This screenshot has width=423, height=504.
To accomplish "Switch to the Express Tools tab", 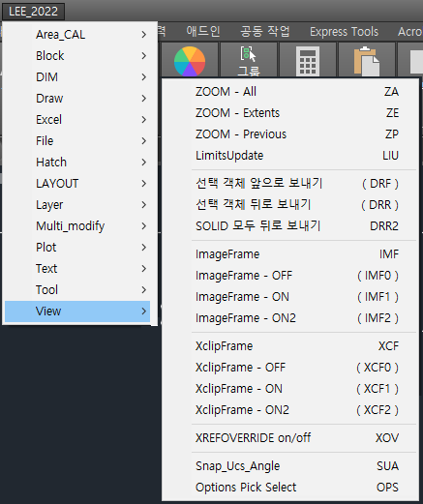I will 344,32.
